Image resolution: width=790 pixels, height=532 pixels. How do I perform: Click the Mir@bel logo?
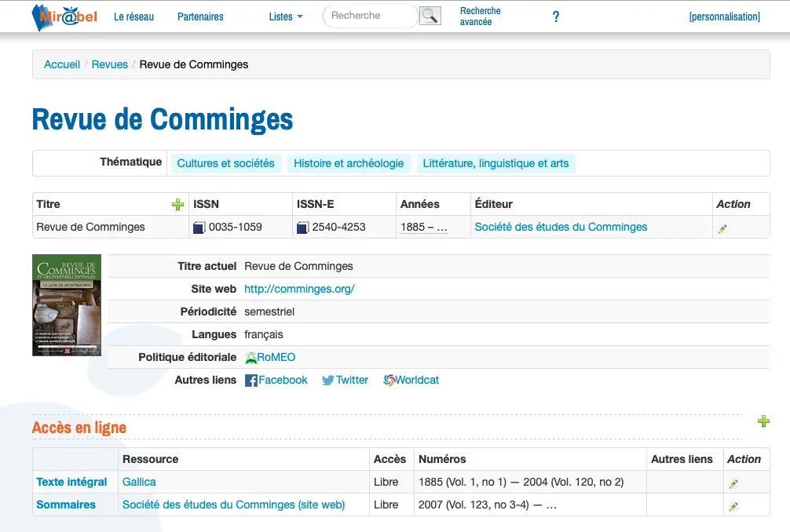(64, 16)
